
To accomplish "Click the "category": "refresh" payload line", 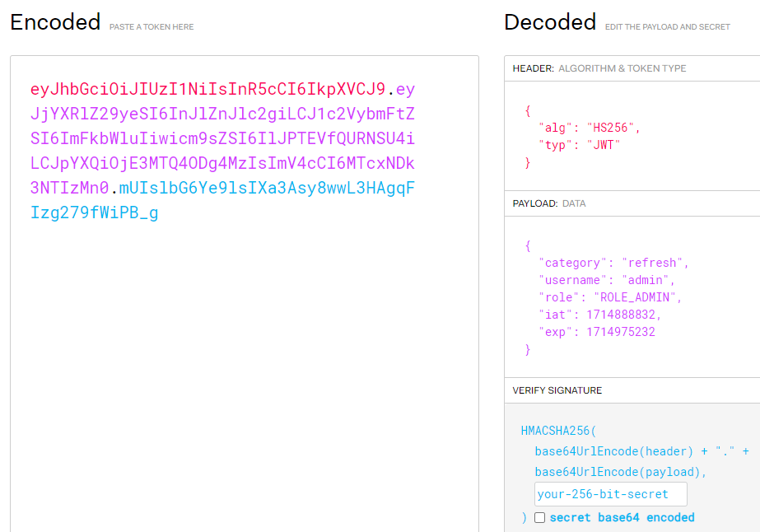I will pyautogui.click(x=613, y=263).
